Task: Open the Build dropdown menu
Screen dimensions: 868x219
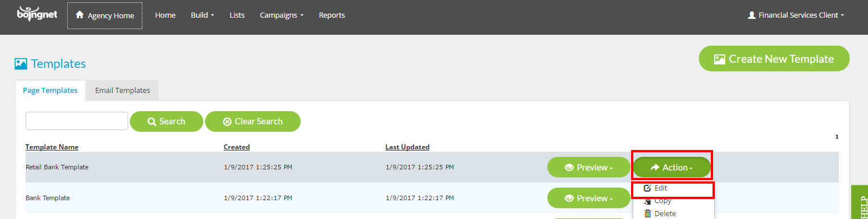Action: coord(202,15)
